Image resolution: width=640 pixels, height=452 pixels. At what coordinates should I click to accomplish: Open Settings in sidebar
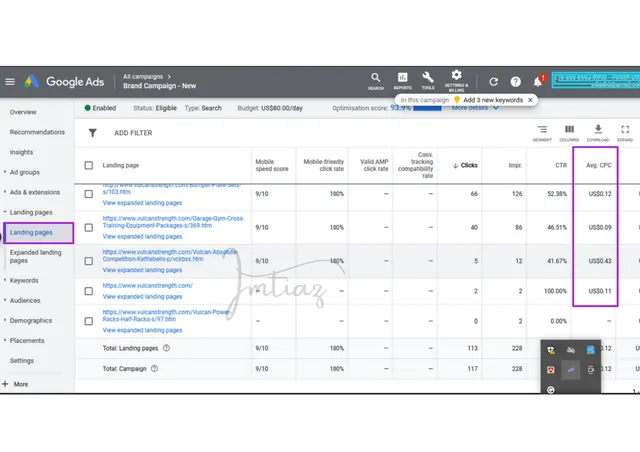[22, 360]
